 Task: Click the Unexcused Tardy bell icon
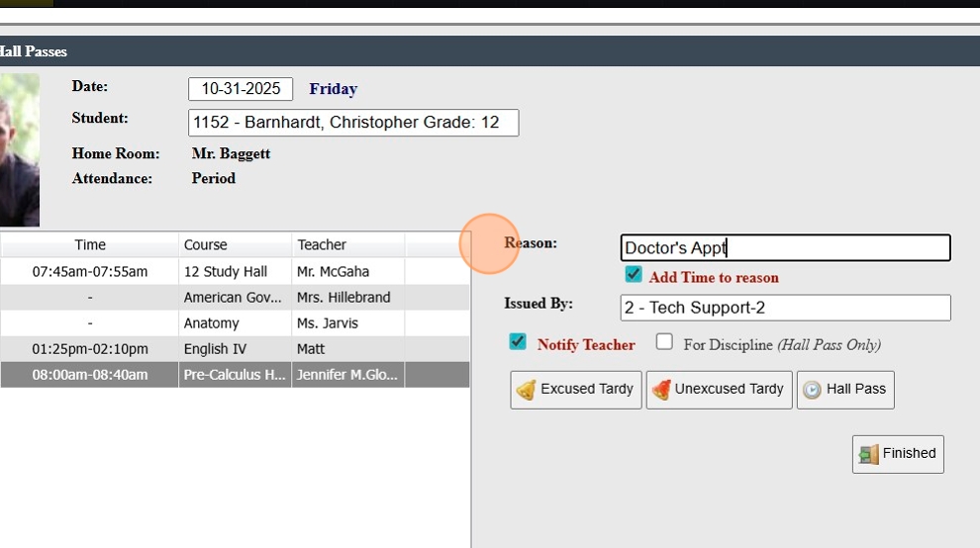point(661,390)
